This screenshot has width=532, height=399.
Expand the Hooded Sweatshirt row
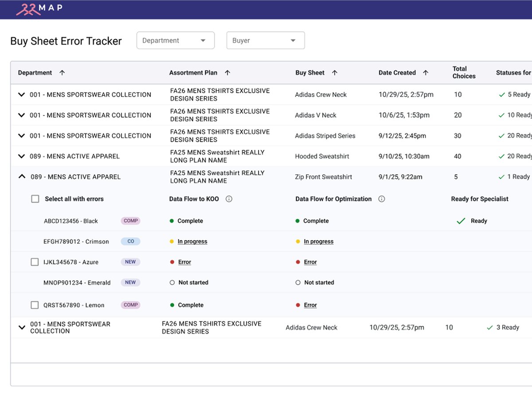click(21, 156)
